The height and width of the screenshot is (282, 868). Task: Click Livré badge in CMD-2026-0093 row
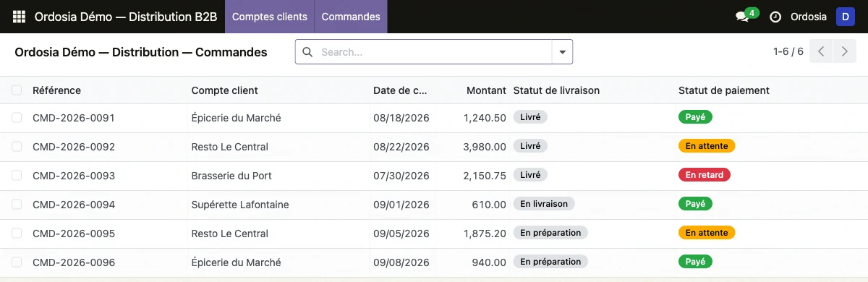(530, 175)
